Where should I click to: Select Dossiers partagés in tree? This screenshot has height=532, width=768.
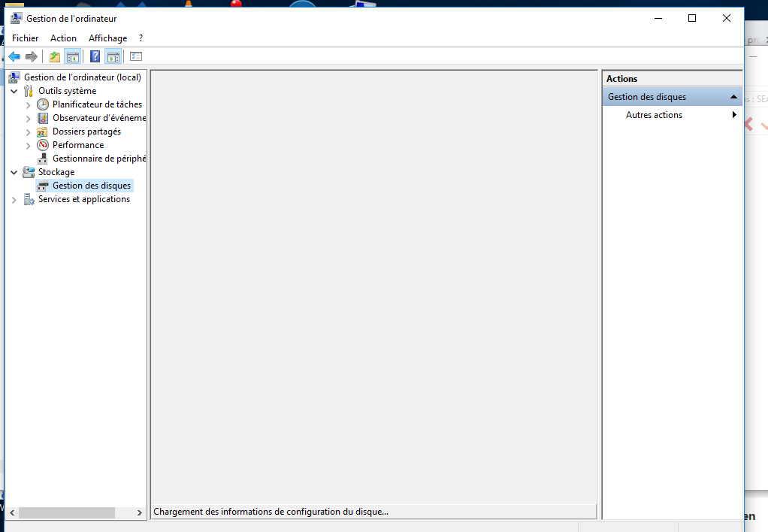(86, 131)
